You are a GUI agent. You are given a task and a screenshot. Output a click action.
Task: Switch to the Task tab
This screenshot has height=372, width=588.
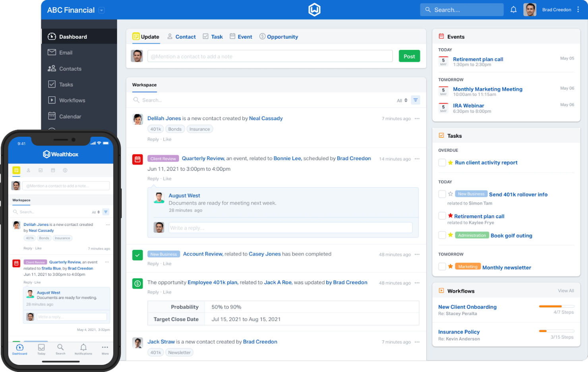click(213, 37)
